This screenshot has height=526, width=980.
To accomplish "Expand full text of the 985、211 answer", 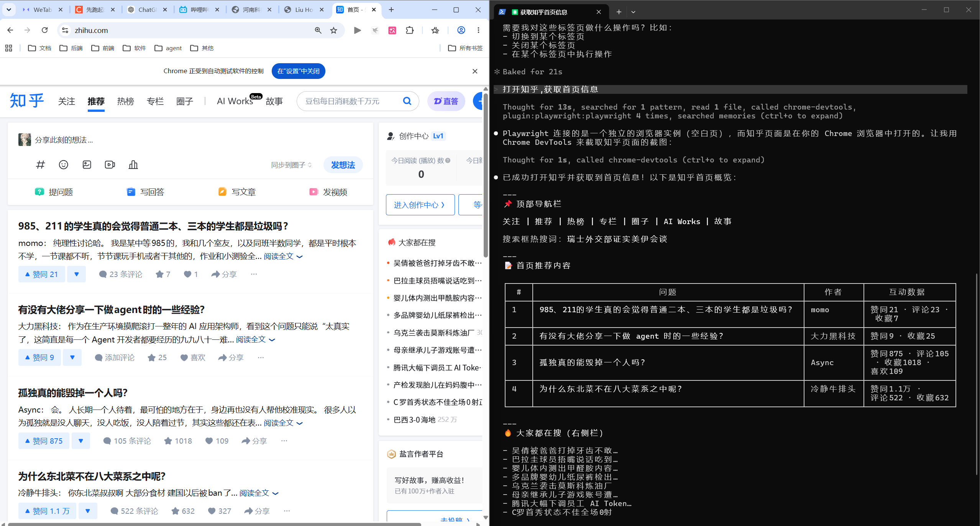I will [283, 256].
